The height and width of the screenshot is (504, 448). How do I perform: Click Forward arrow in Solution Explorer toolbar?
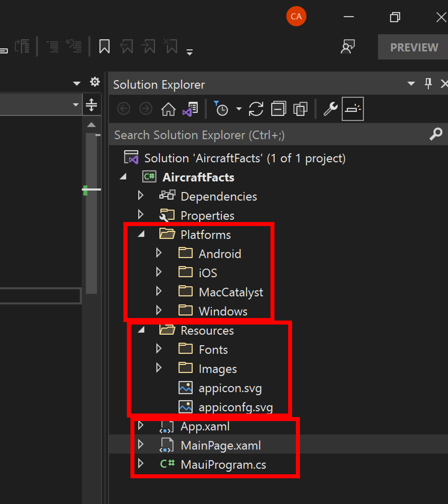point(146,109)
